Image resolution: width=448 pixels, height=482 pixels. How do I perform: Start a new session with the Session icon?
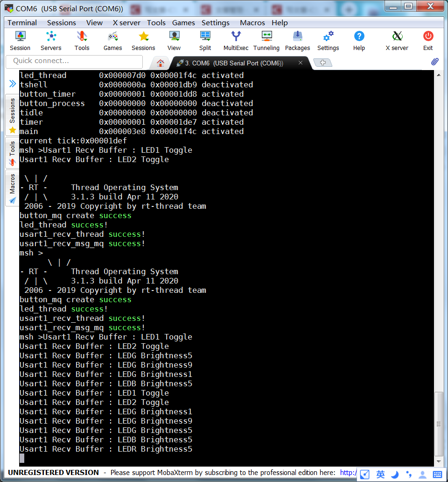click(20, 41)
